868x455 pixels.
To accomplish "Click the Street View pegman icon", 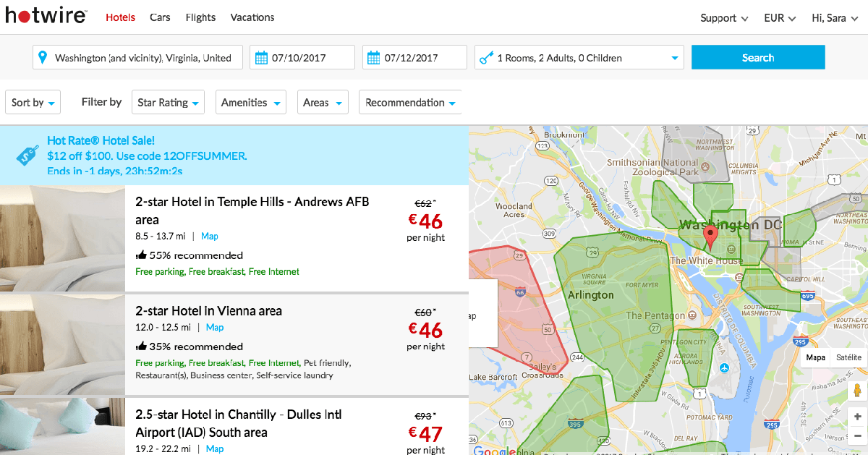I will click(857, 391).
